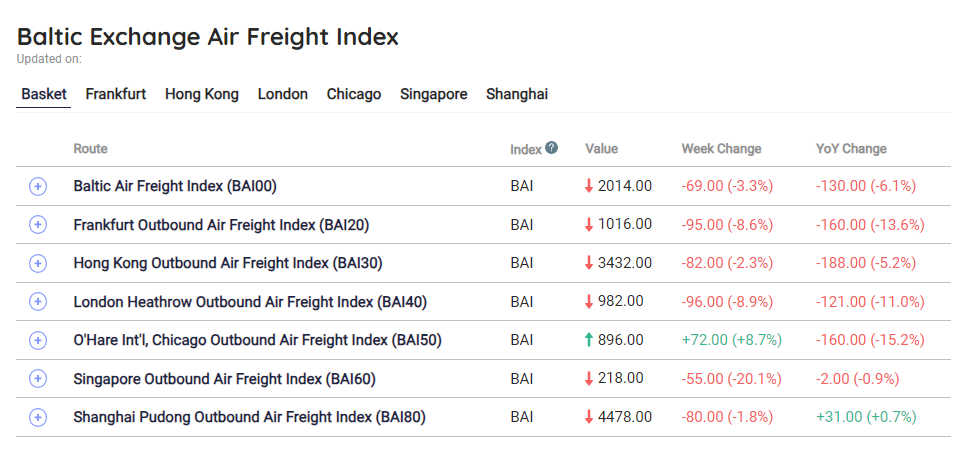Click the Index help question-mark icon
970x454 pixels.
[551, 148]
